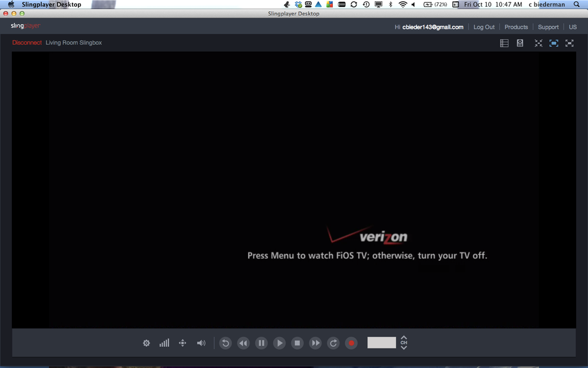The image size is (588, 368).
Task: Mute audio using the speaker icon
Action: (201, 343)
